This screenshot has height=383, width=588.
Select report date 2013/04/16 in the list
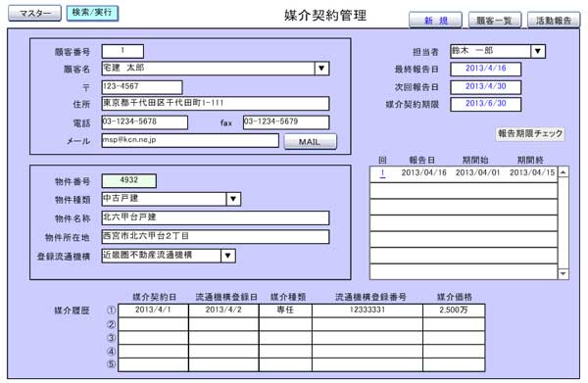(x=423, y=172)
